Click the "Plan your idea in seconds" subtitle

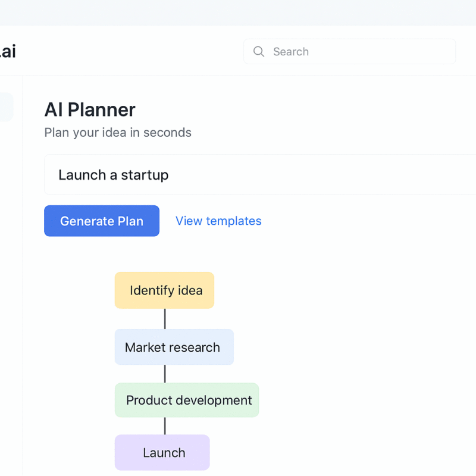click(118, 132)
